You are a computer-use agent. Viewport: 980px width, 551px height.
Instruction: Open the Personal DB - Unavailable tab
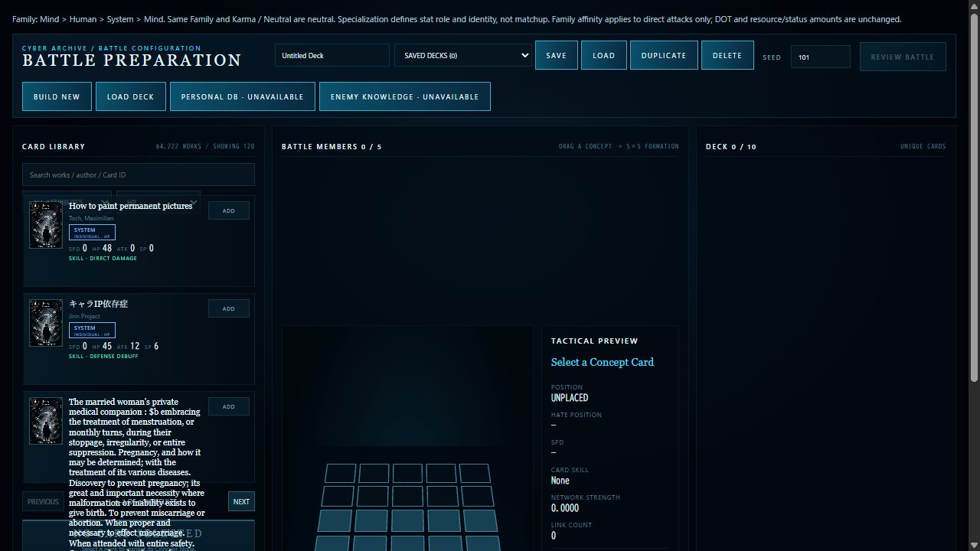click(x=243, y=96)
